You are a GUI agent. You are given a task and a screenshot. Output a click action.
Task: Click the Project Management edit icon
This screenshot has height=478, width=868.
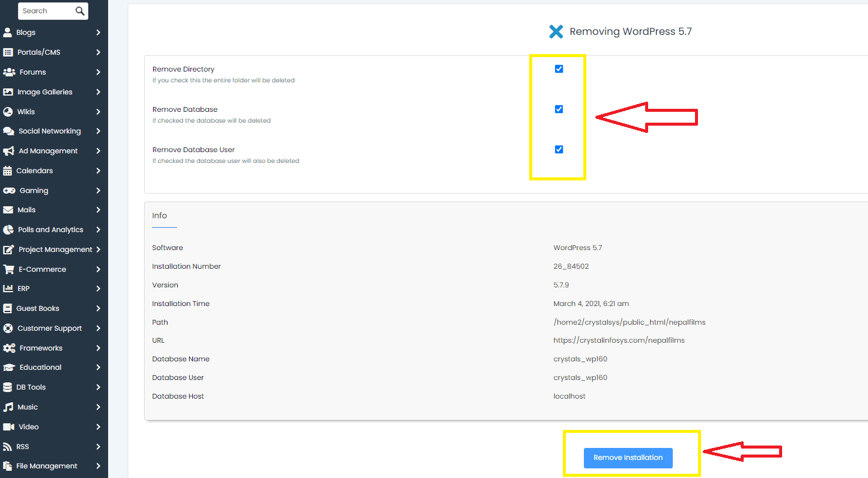(x=8, y=250)
